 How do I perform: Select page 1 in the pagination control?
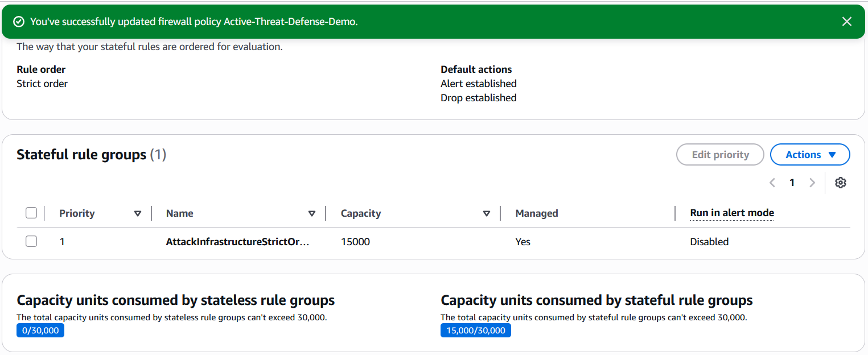pos(792,182)
